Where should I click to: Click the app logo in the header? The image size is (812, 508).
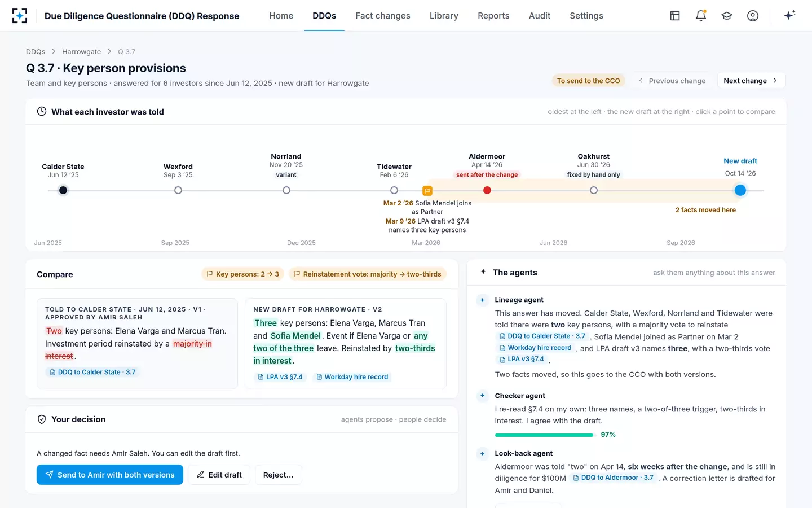[20, 16]
